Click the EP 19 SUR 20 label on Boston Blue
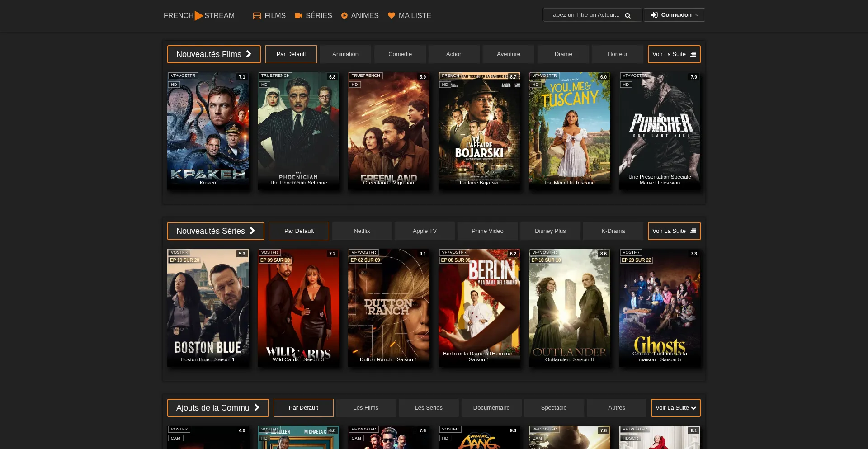Viewport: 868px width, 449px height. tap(184, 260)
